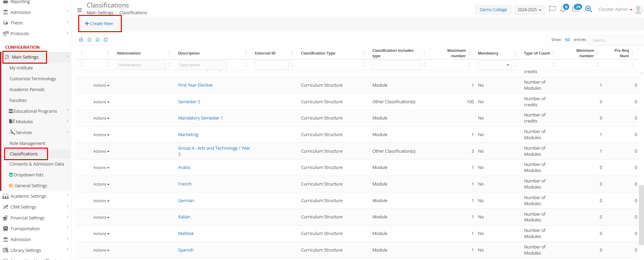
Task: Click the Create New button
Action: [x=99, y=24]
